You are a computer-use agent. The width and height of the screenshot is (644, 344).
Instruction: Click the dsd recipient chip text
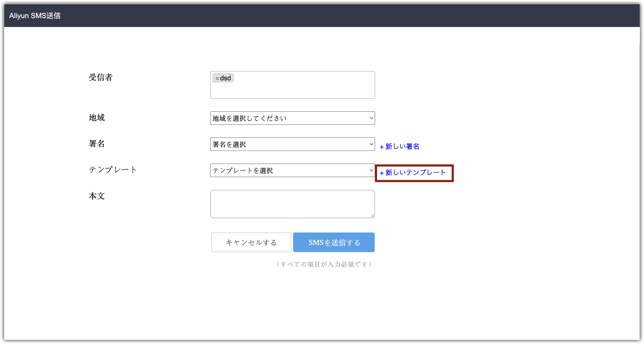(225, 78)
